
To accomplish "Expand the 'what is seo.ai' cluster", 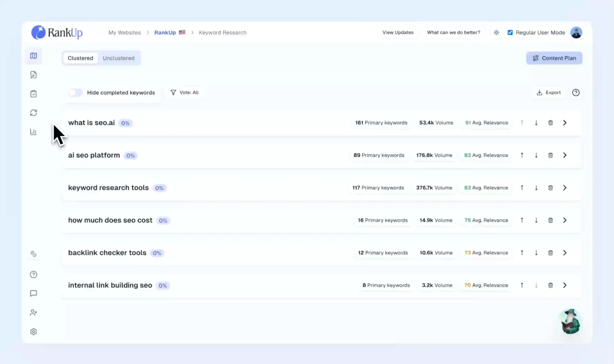I will coord(565,123).
